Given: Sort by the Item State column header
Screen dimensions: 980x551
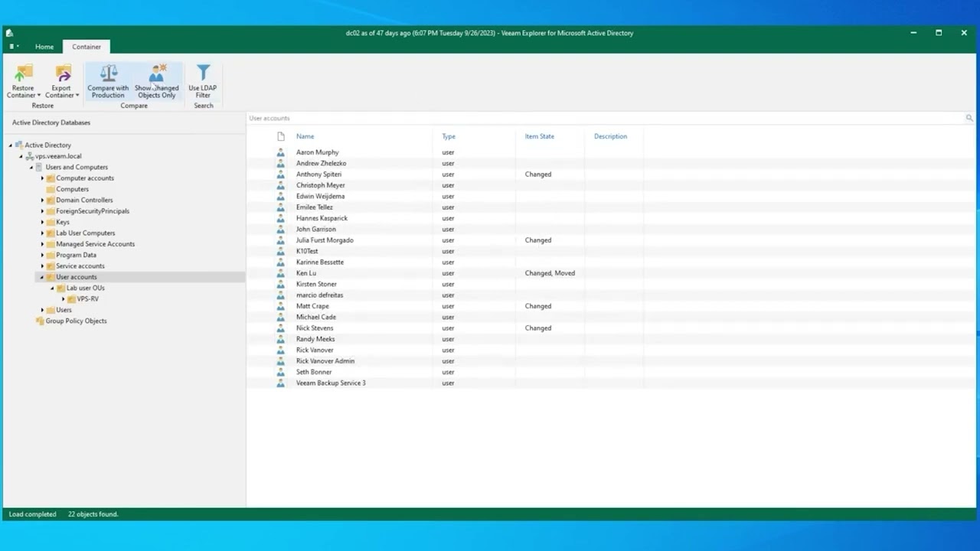Looking at the screenshot, I should click(x=539, y=136).
